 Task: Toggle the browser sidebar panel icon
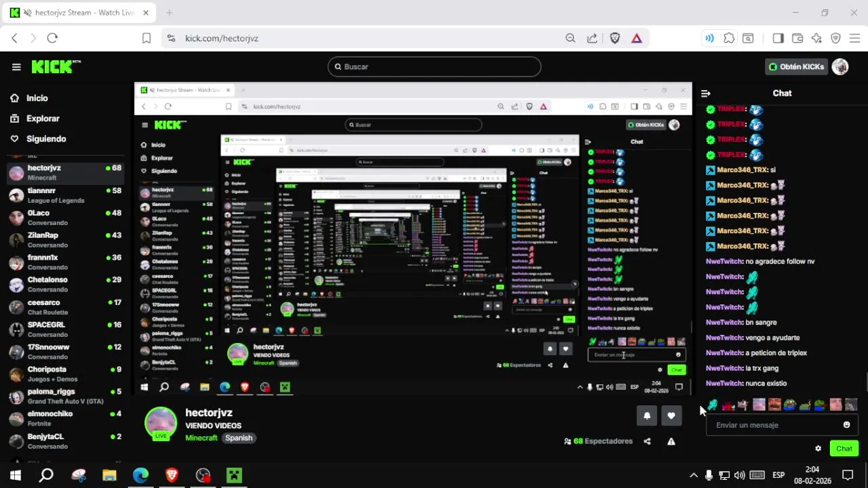(778, 39)
